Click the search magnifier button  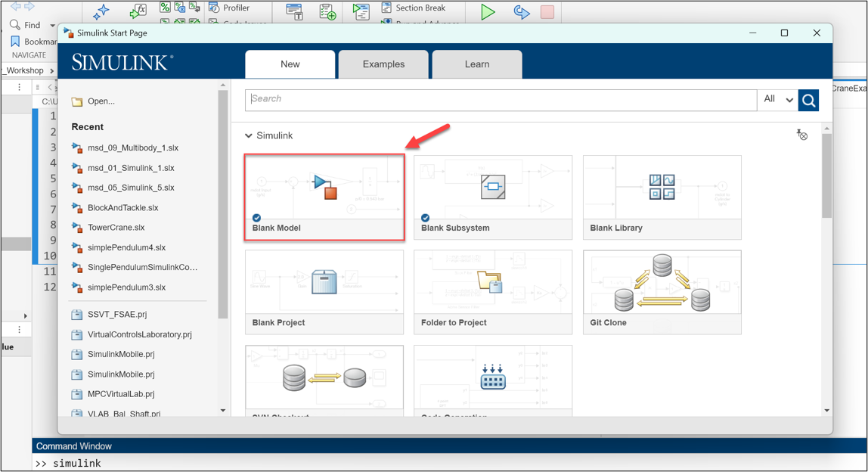(x=808, y=100)
